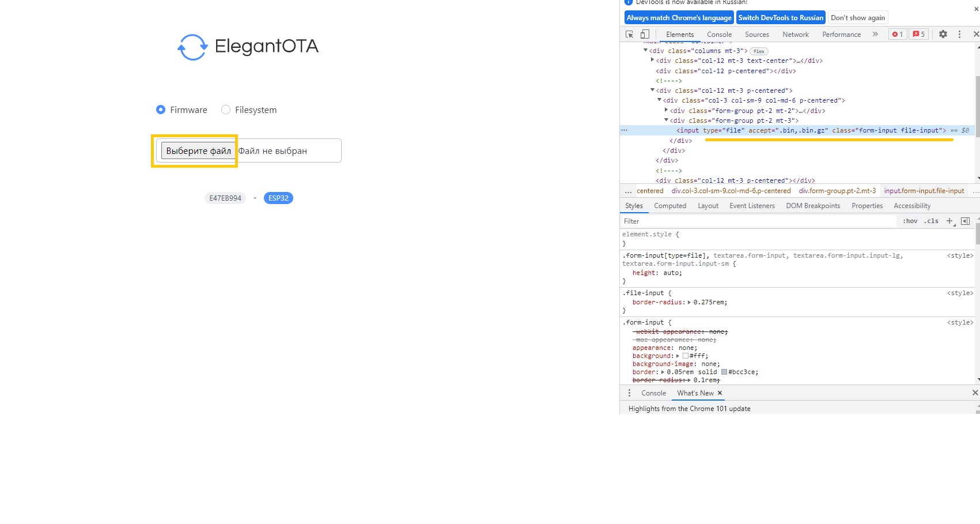Add a new style rule with plus icon

click(949, 221)
